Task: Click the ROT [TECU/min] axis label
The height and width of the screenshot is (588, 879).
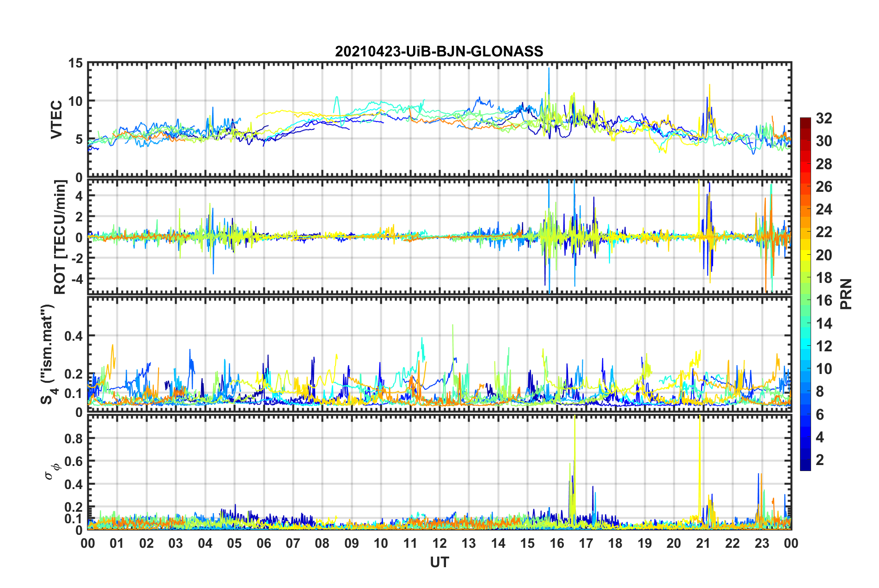Action: [x=60, y=237]
